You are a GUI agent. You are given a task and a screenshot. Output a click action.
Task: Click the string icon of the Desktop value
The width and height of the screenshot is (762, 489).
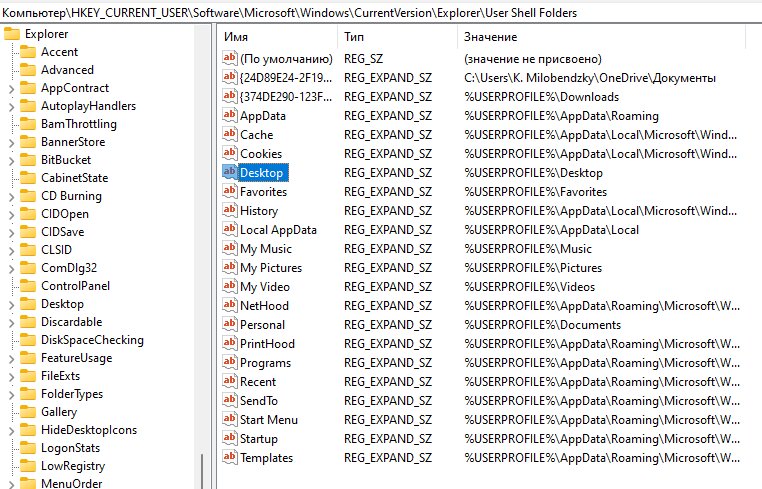click(229, 172)
